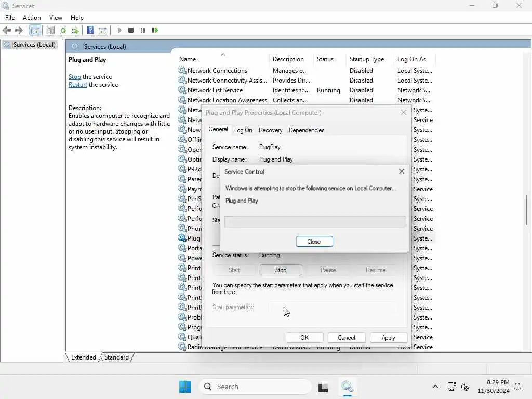This screenshot has height=399, width=532.
Task: Open the Task View taskbar icon
Action: click(x=323, y=387)
